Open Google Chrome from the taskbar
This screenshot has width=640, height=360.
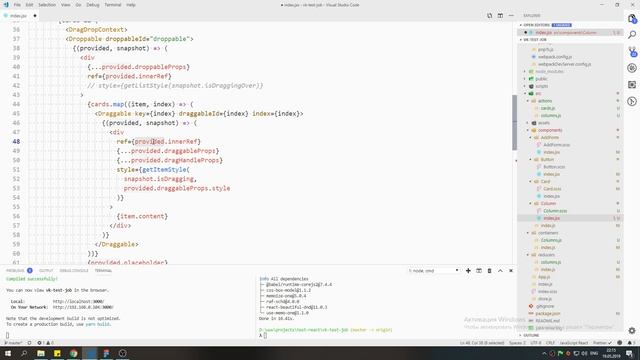coord(73,353)
